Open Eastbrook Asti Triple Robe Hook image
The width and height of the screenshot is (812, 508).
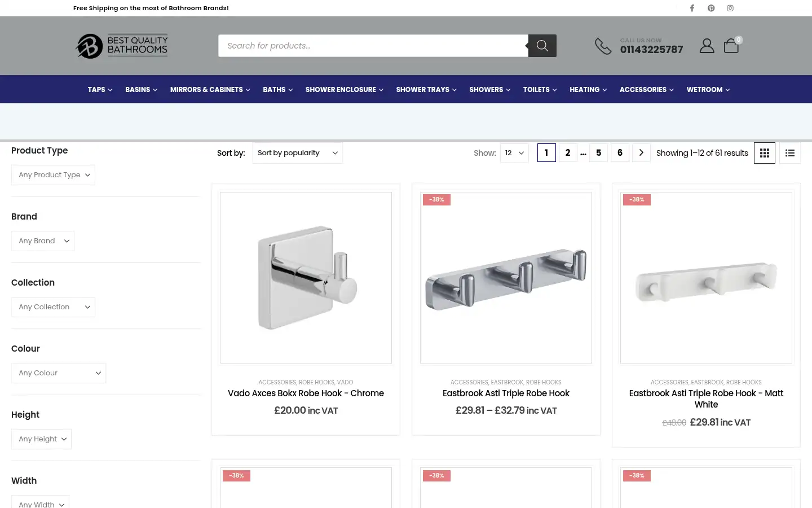(x=506, y=278)
